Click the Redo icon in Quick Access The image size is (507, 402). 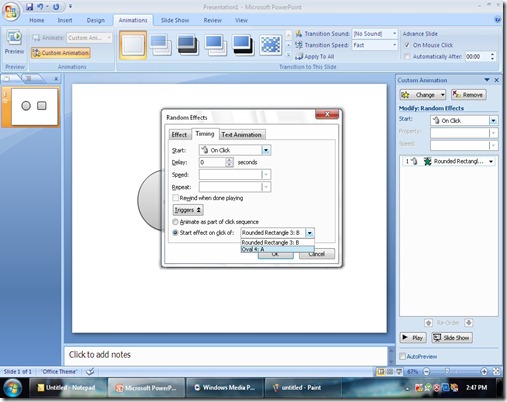click(x=56, y=6)
